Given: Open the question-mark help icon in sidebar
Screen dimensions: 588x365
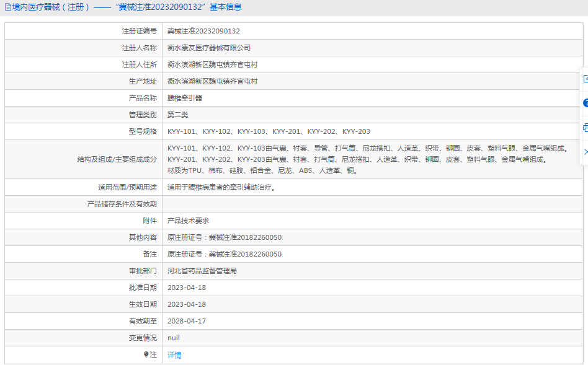Looking at the screenshot, I should pos(586,103).
